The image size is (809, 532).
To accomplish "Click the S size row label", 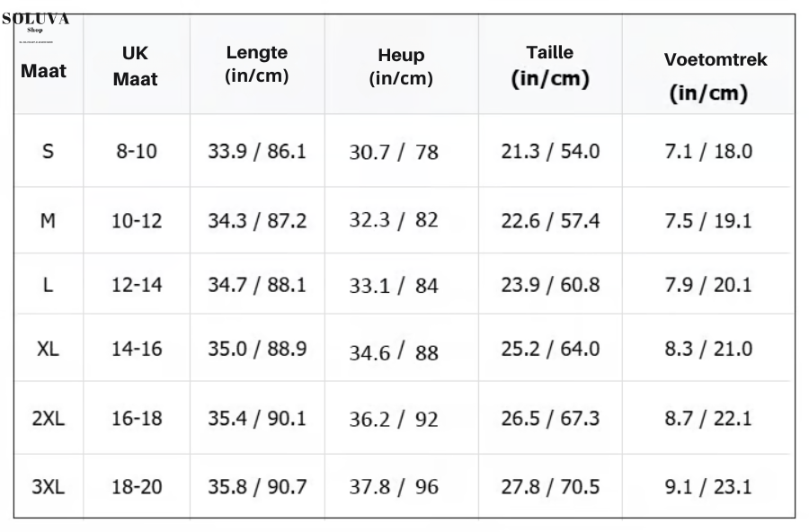I will [x=48, y=152].
